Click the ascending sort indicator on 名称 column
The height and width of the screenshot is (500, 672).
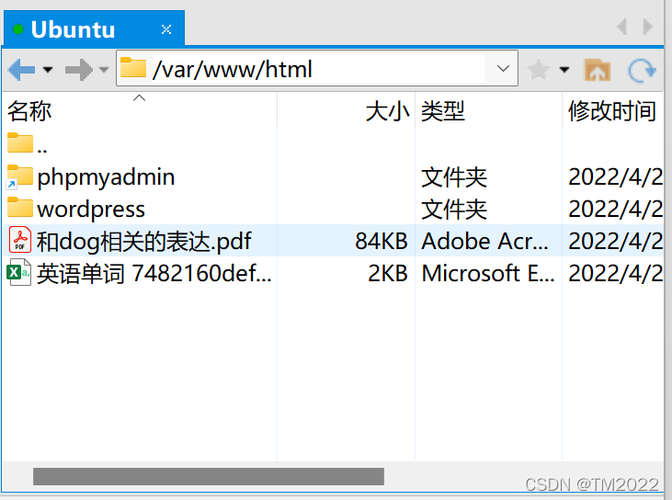pos(139,98)
